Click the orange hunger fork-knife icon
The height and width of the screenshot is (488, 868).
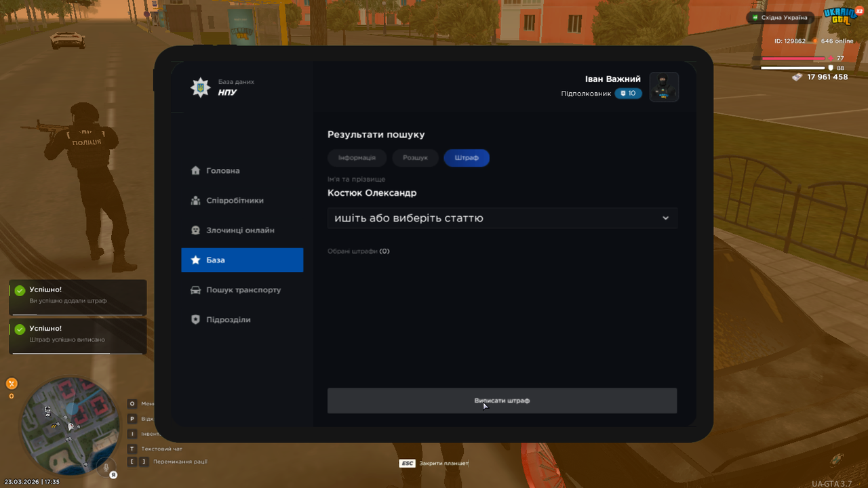(12, 384)
